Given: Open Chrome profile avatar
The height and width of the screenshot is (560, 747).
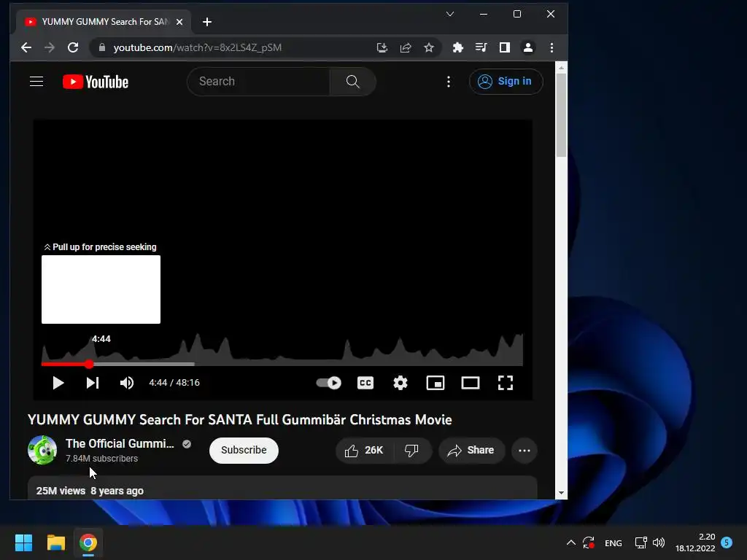Looking at the screenshot, I should coord(528,47).
